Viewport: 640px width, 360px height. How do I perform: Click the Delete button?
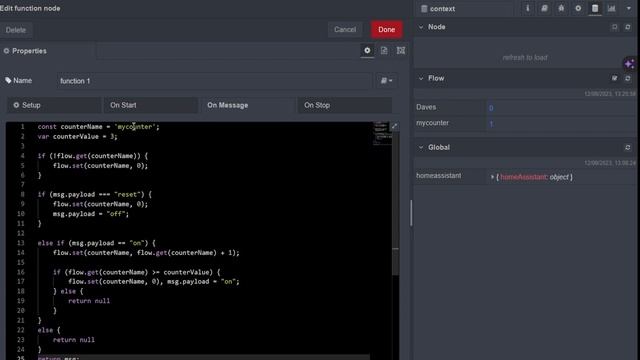16,30
